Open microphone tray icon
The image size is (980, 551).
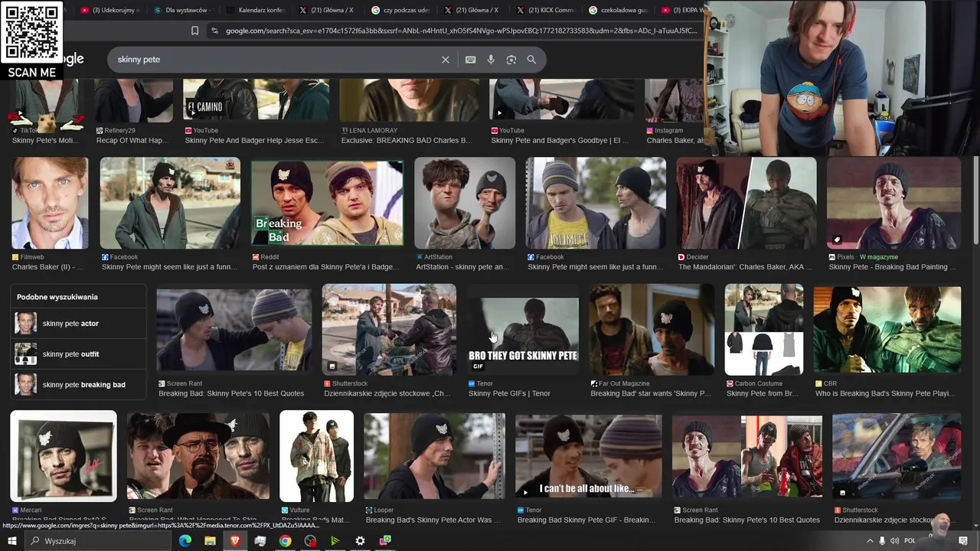pyautogui.click(x=882, y=541)
